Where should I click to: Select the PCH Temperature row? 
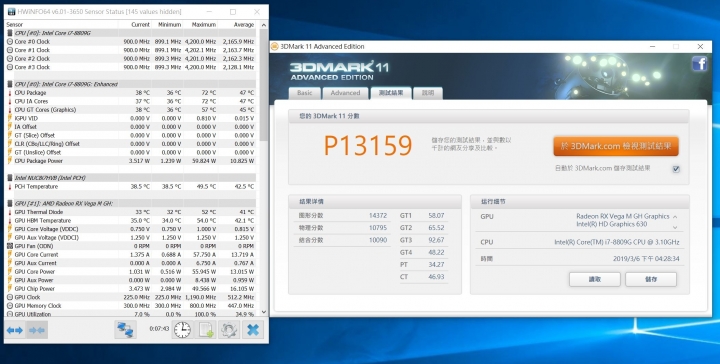point(130,186)
